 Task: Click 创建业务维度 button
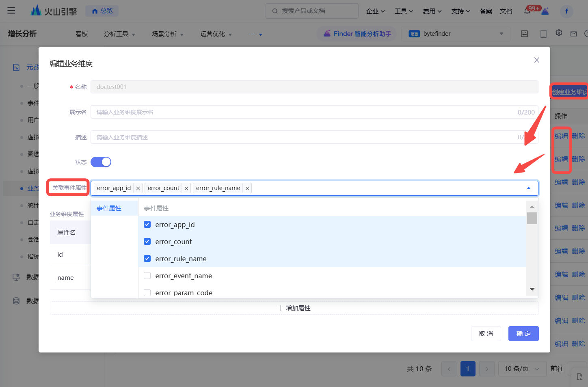click(x=569, y=92)
